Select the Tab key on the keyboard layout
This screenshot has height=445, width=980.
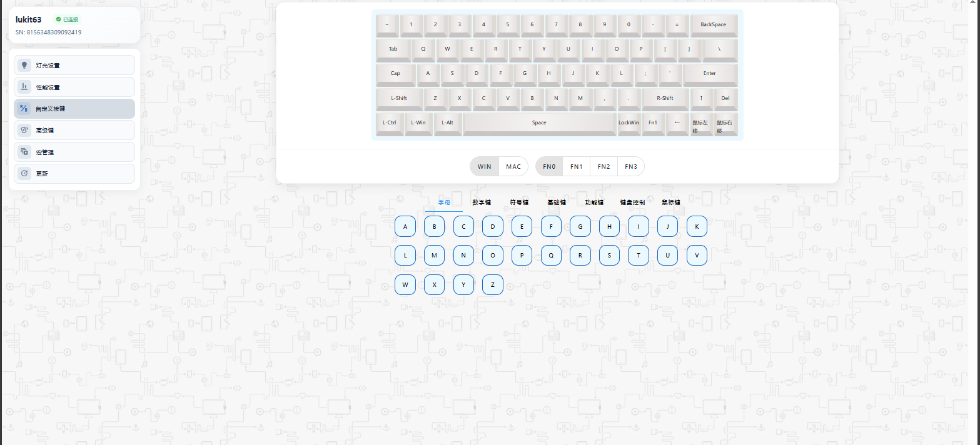pyautogui.click(x=393, y=50)
